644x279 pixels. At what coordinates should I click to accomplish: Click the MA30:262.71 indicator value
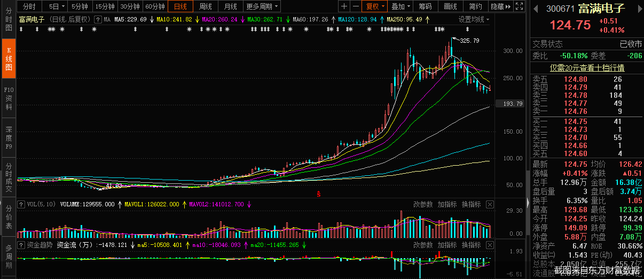pos(265,19)
